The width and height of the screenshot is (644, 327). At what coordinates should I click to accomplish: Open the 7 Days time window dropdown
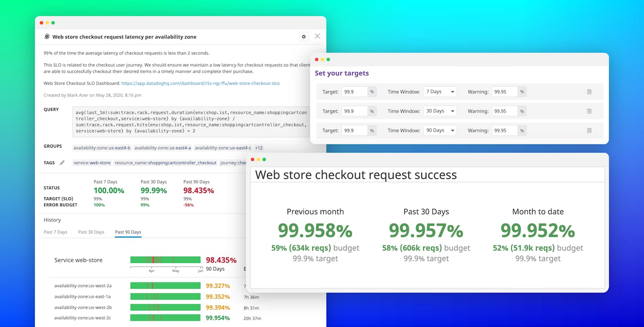point(440,91)
